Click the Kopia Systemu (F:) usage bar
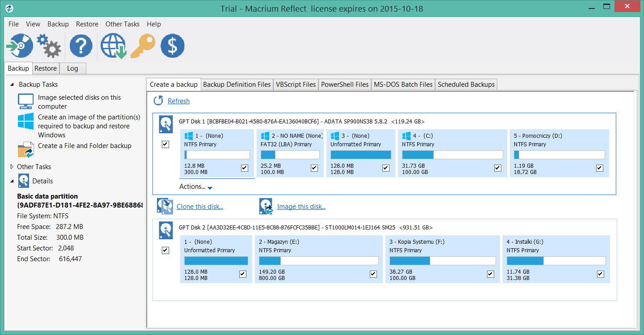644x335 pixels. pyautogui.click(x=442, y=261)
